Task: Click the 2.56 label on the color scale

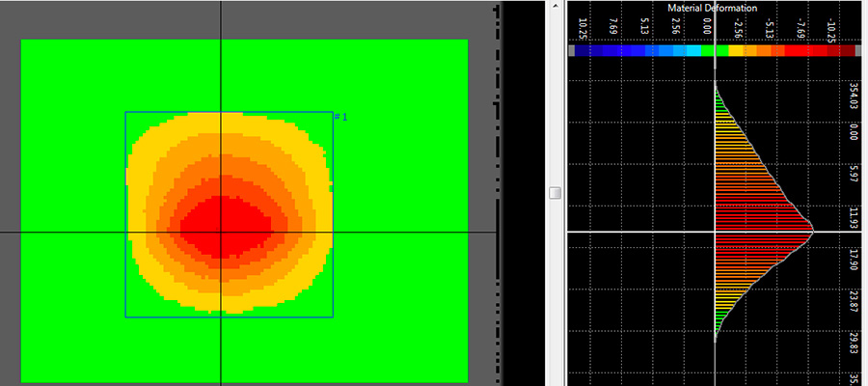Action: [676, 27]
